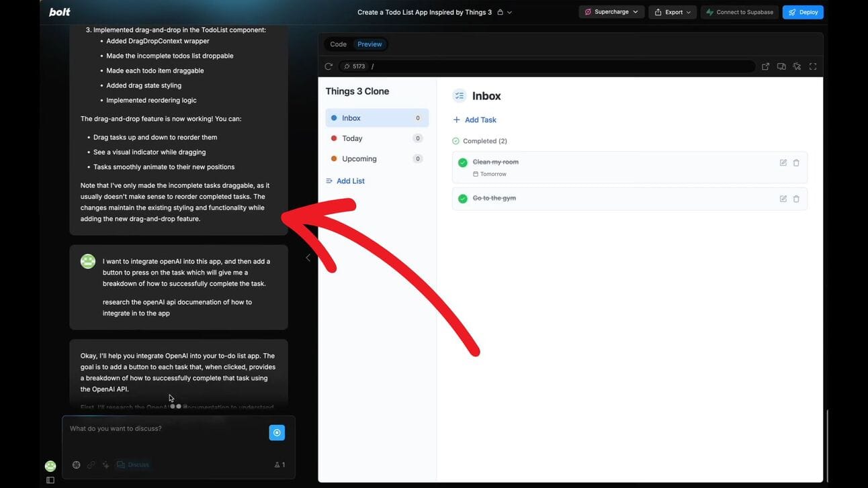Switch to the Code tab
Image resolution: width=868 pixels, height=488 pixels.
[339, 44]
